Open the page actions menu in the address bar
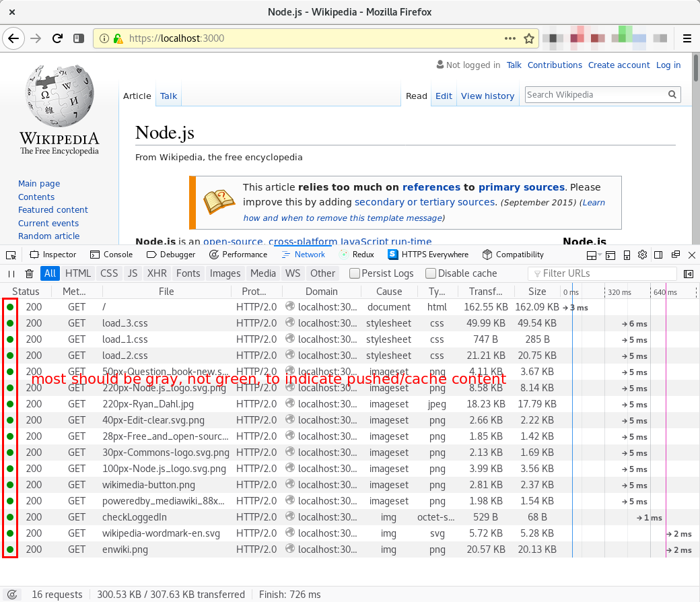The image size is (700, 602). click(x=510, y=38)
